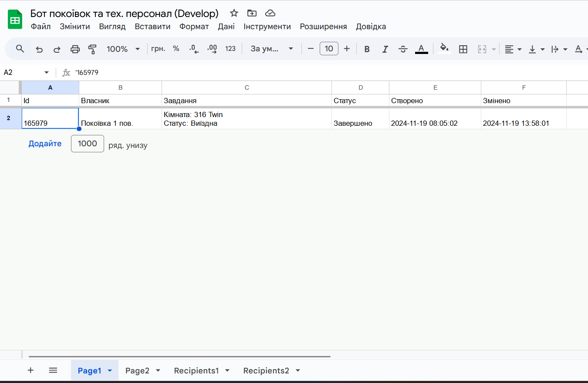Open the borders tool
588x383 pixels.
(463, 49)
